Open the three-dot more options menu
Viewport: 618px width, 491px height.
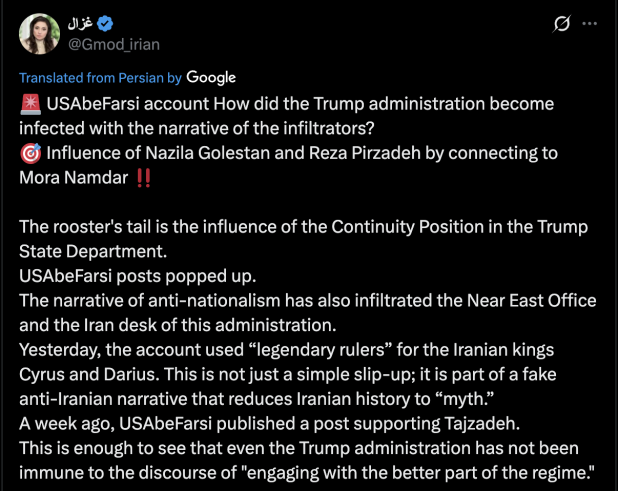pos(596,22)
